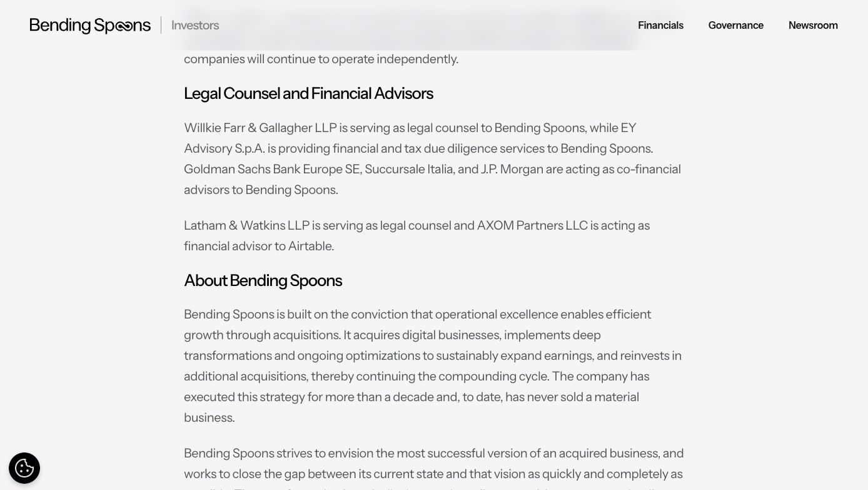Click the Investors label beside the logo
Screen dimensions: 868x490
[x=195, y=25]
